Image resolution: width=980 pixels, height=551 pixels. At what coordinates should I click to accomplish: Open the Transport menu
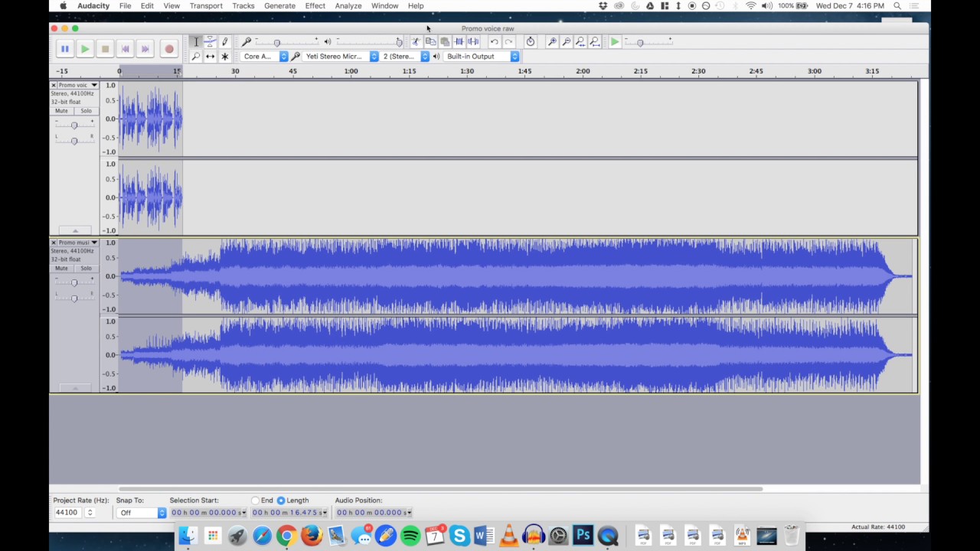click(x=206, y=5)
